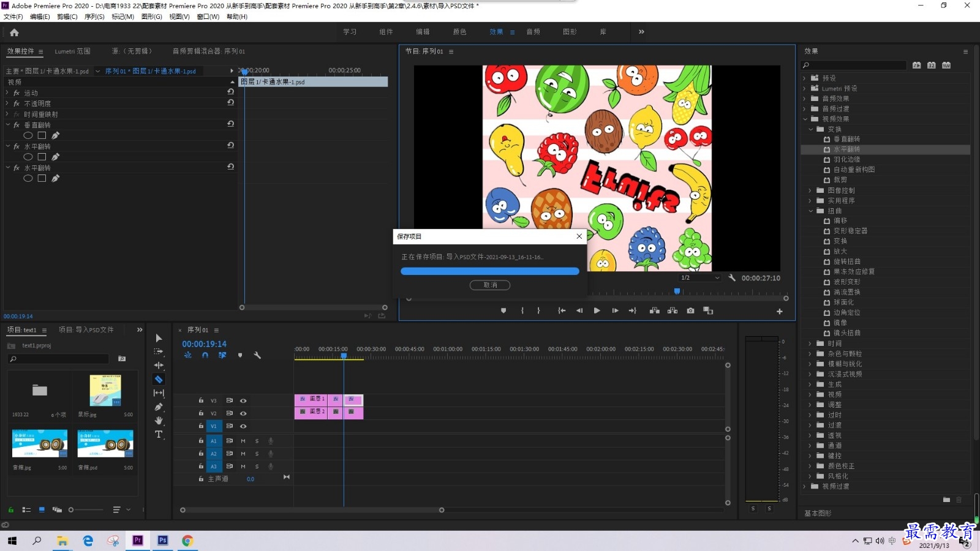Select the Selection tool arrow

click(159, 338)
